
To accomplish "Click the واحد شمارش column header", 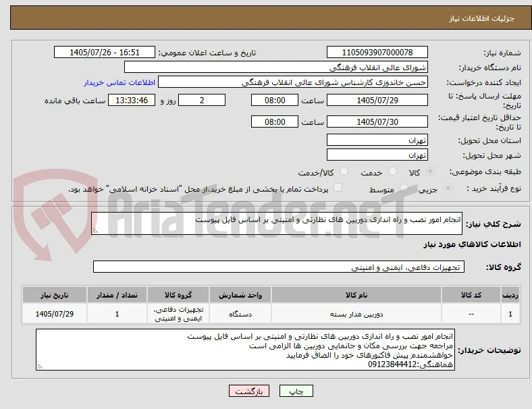I will click(x=240, y=295).
